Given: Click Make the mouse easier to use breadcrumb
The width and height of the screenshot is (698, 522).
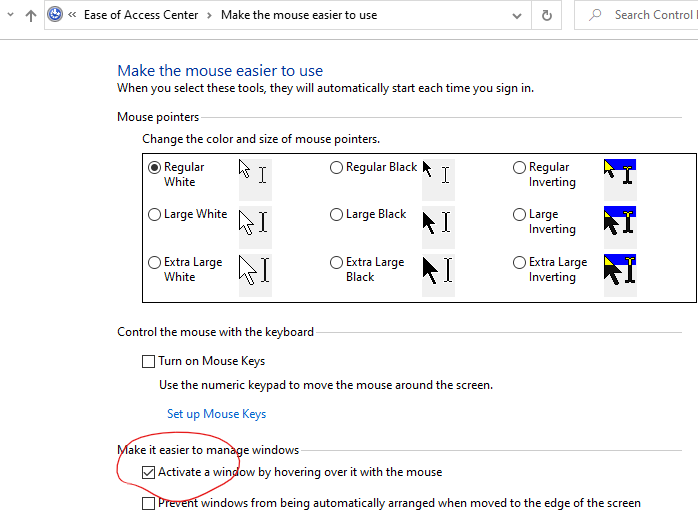Looking at the screenshot, I should pyautogui.click(x=299, y=15).
